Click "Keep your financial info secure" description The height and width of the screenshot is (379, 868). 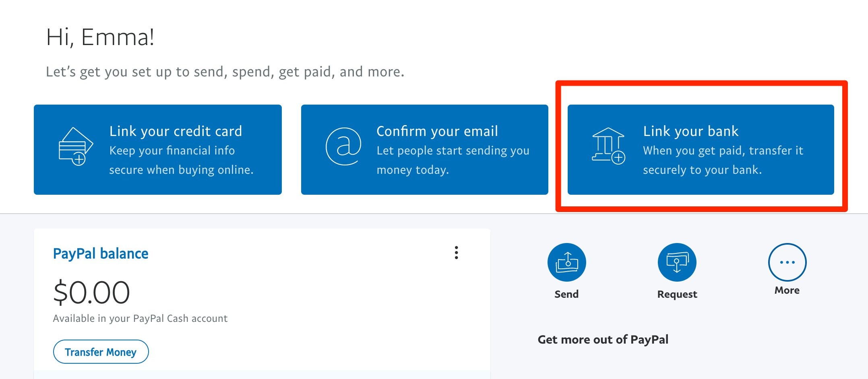(x=181, y=160)
